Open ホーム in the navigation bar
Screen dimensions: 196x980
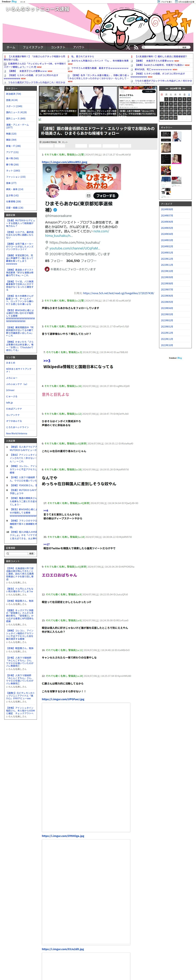click(x=11, y=47)
